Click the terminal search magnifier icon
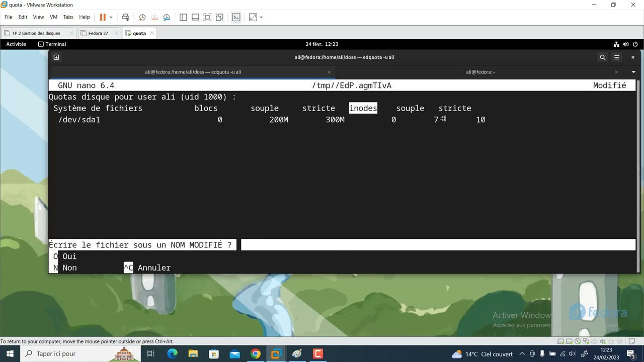Viewport: 644px width, 362px height. pyautogui.click(x=602, y=57)
